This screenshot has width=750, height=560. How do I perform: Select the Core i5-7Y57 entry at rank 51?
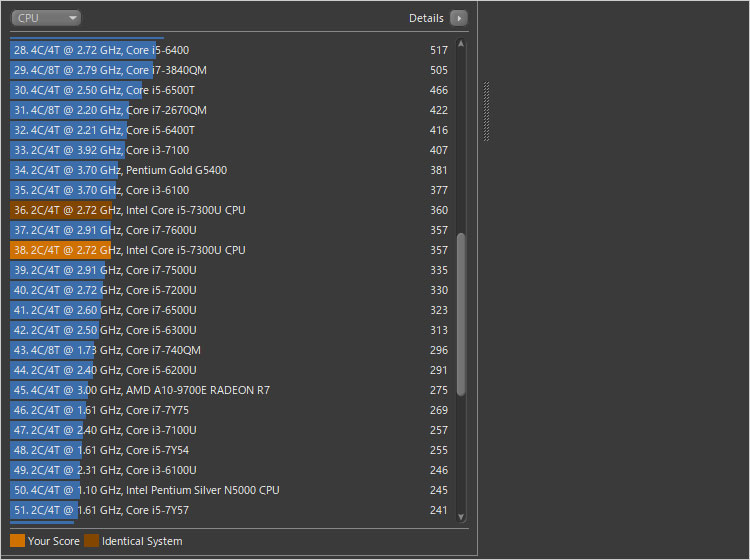tap(230, 510)
